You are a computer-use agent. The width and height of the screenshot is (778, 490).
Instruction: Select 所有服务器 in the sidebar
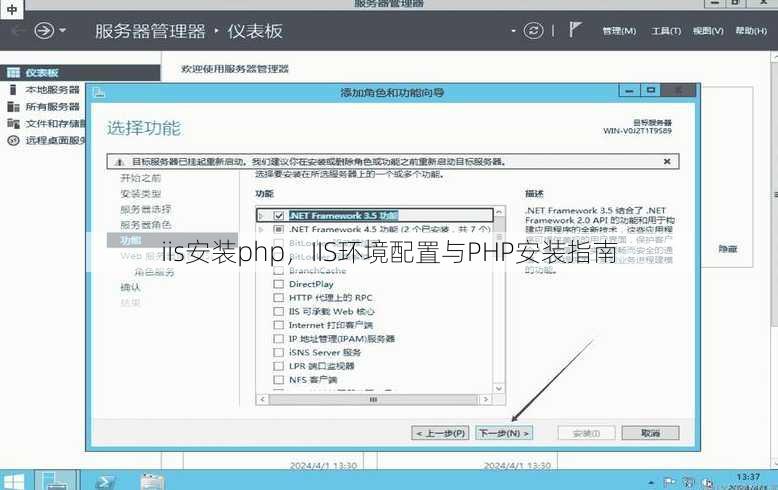pyautogui.click(x=52, y=107)
